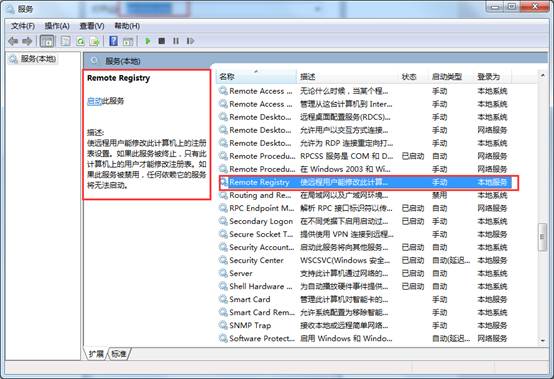
Task: Click the gear icon beside Server service
Action: pos(223,273)
